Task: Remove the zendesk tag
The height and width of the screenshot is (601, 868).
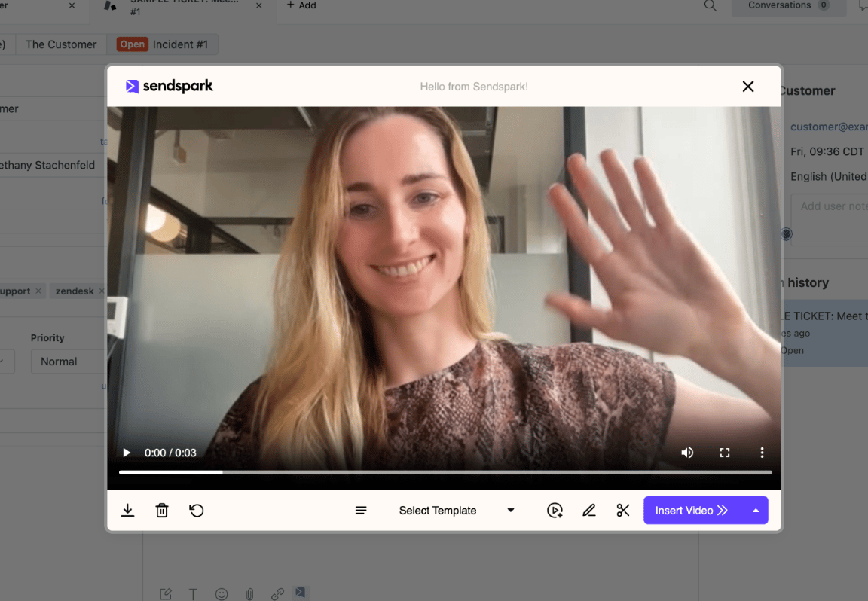Action: coord(101,291)
